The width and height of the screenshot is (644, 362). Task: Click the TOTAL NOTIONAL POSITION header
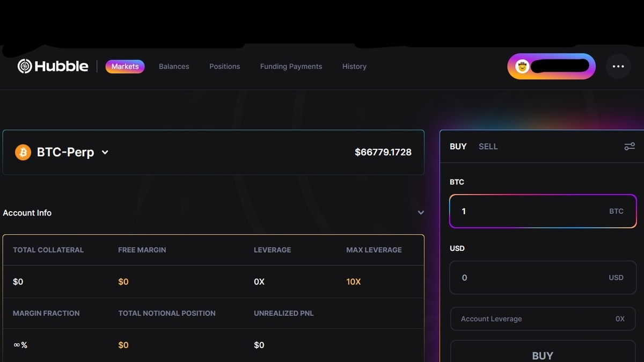(x=167, y=313)
